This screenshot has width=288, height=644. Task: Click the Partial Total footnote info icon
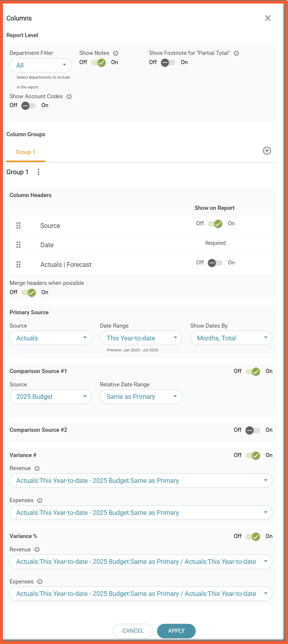point(237,53)
